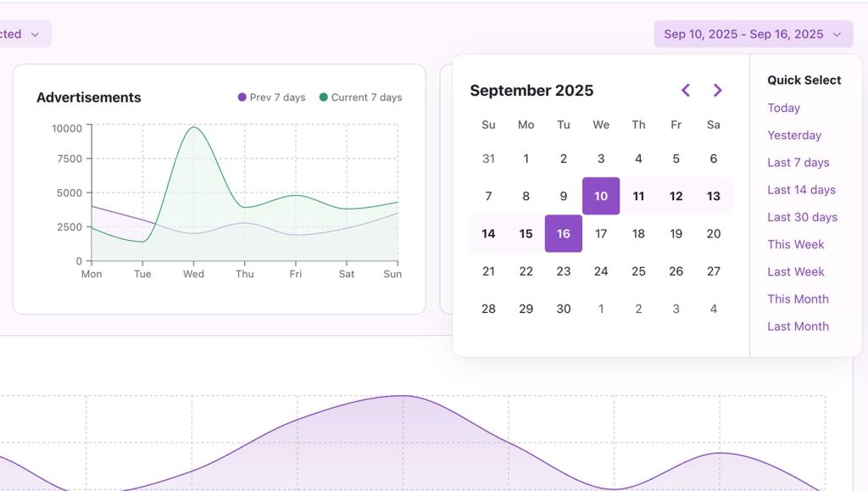
Task: Click highlighted start date September 10
Action: click(x=601, y=196)
